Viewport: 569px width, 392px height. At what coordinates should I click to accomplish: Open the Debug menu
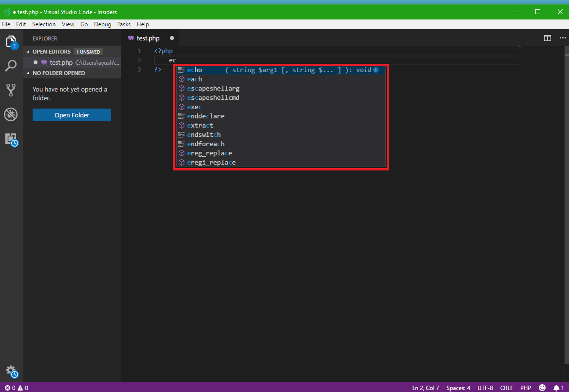point(103,24)
